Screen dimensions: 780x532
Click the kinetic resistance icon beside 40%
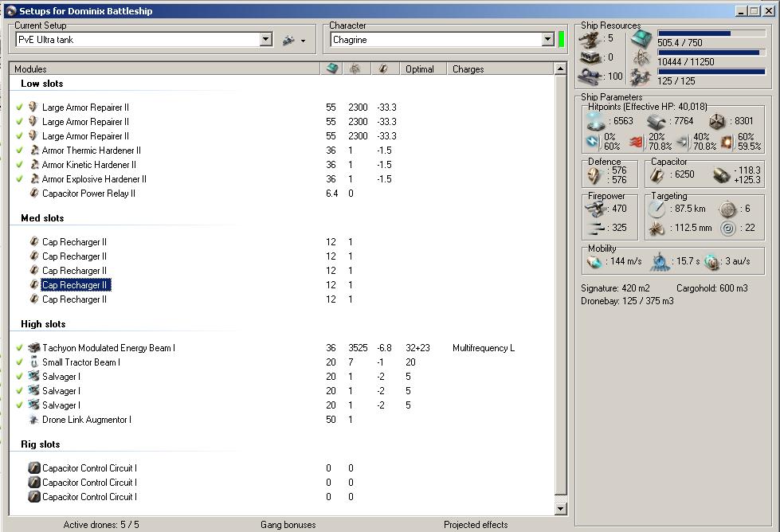684,142
